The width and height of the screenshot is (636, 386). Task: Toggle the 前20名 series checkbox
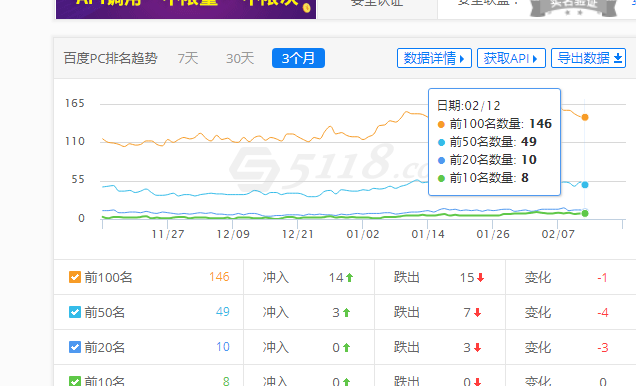pos(75,347)
